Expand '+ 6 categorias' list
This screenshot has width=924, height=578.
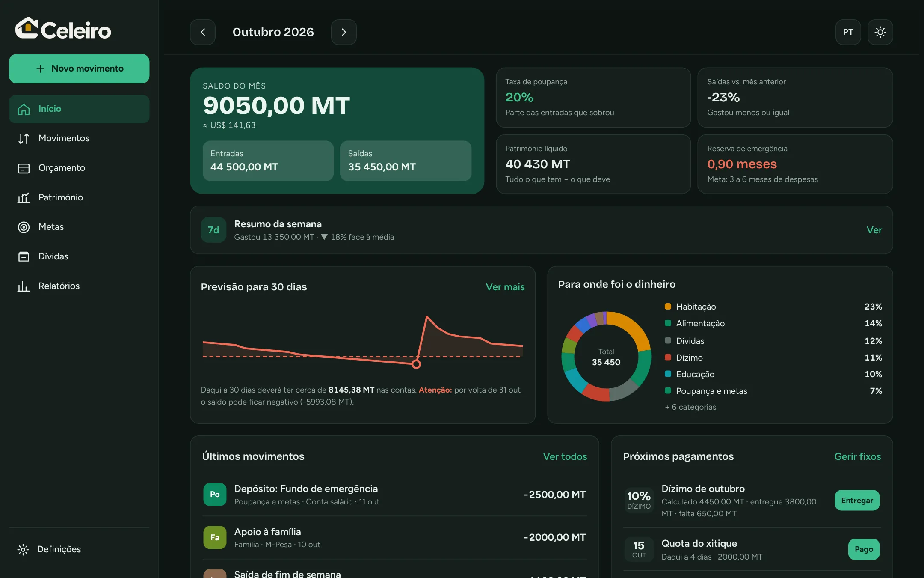(690, 407)
